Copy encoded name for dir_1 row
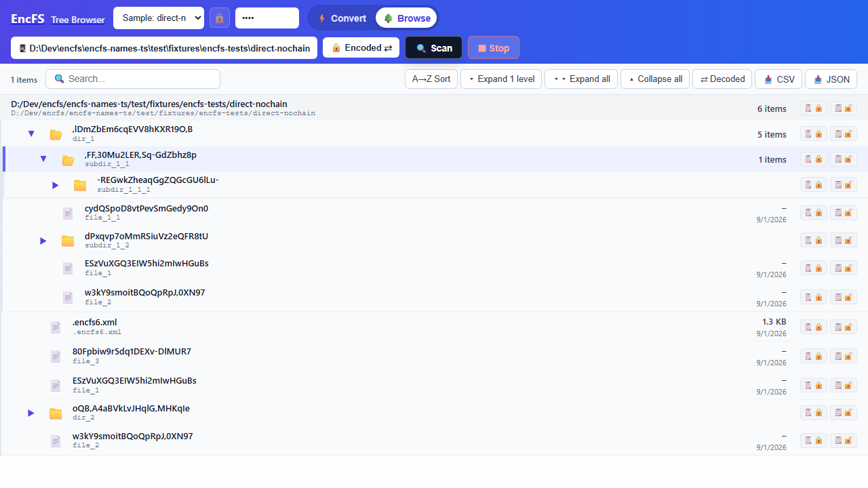This screenshot has width=868, height=488. (x=814, y=134)
